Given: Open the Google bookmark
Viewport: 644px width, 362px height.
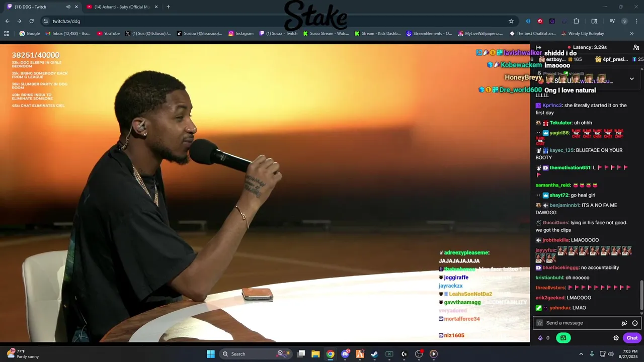Looking at the screenshot, I should point(29,34).
